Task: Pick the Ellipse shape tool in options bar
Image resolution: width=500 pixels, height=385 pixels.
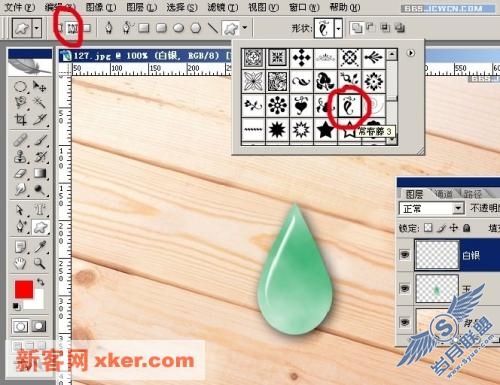Action: pyautogui.click(x=179, y=28)
